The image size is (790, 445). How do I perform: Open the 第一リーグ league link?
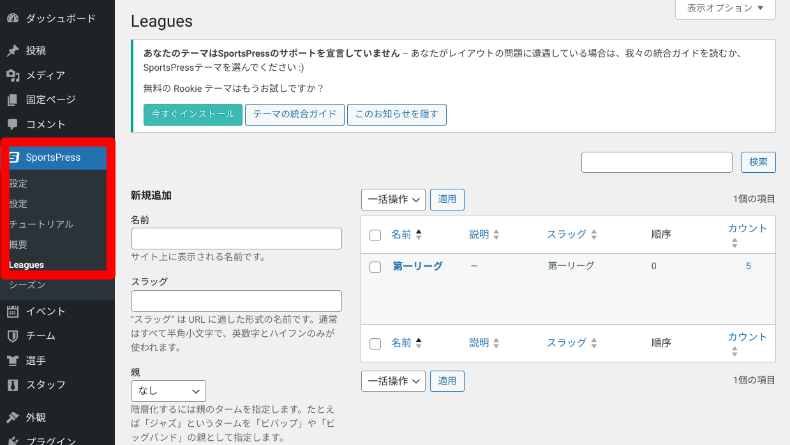[418, 266]
